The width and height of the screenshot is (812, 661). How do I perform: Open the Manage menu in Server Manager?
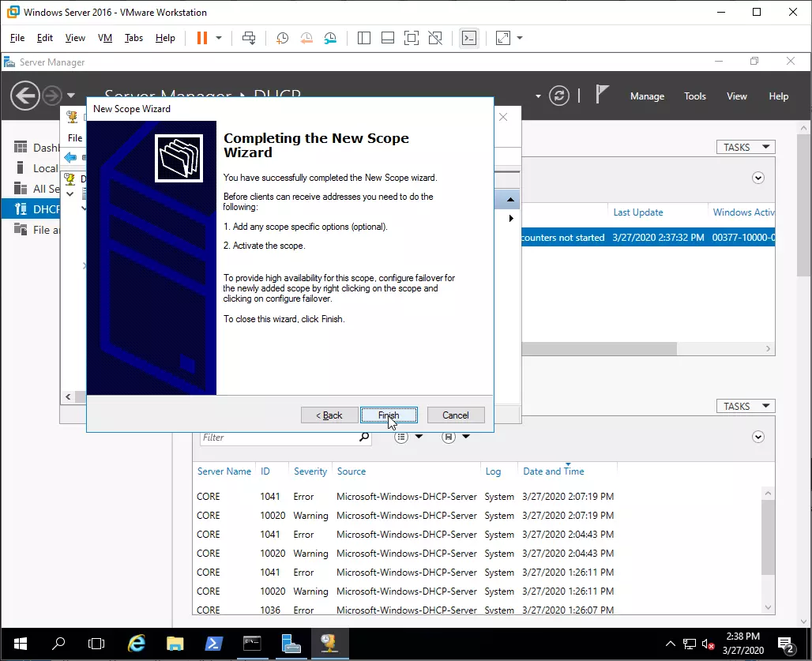(x=647, y=96)
